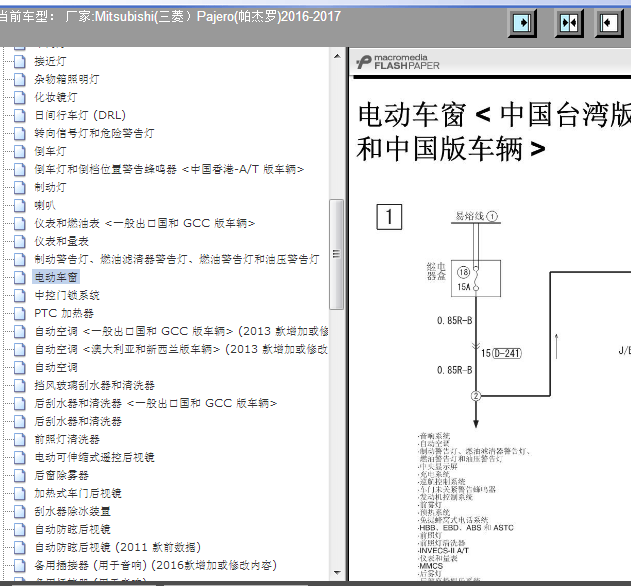Select 杂物箱照明灯 in the tree
This screenshot has height=586, width=631.
(x=67, y=79)
